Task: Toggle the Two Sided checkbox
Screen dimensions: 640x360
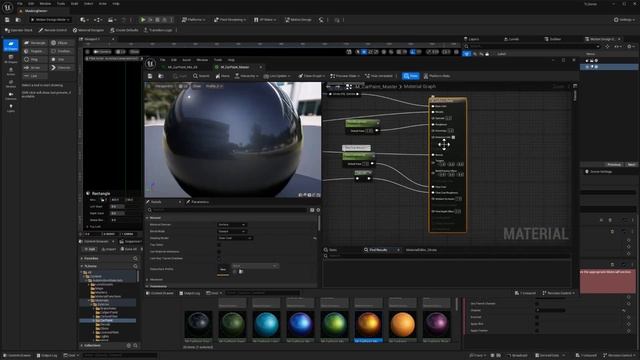Action: click(x=219, y=245)
